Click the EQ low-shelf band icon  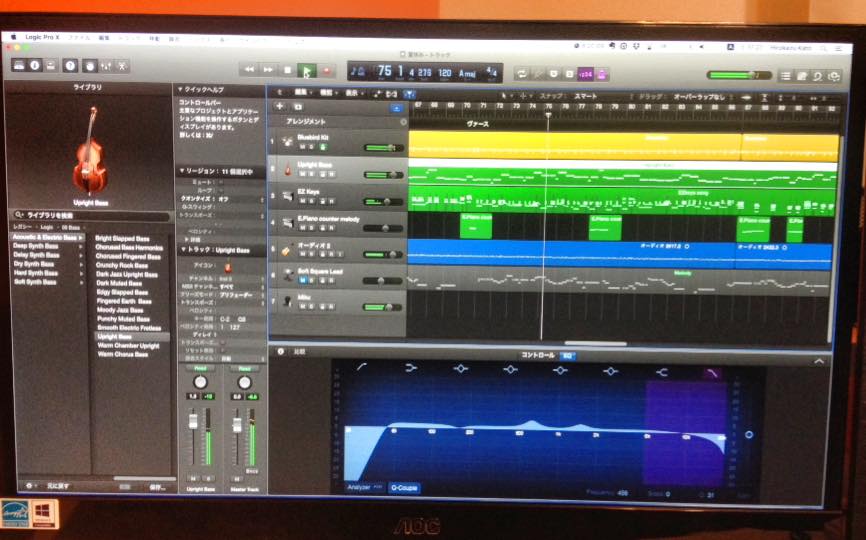coord(411,368)
